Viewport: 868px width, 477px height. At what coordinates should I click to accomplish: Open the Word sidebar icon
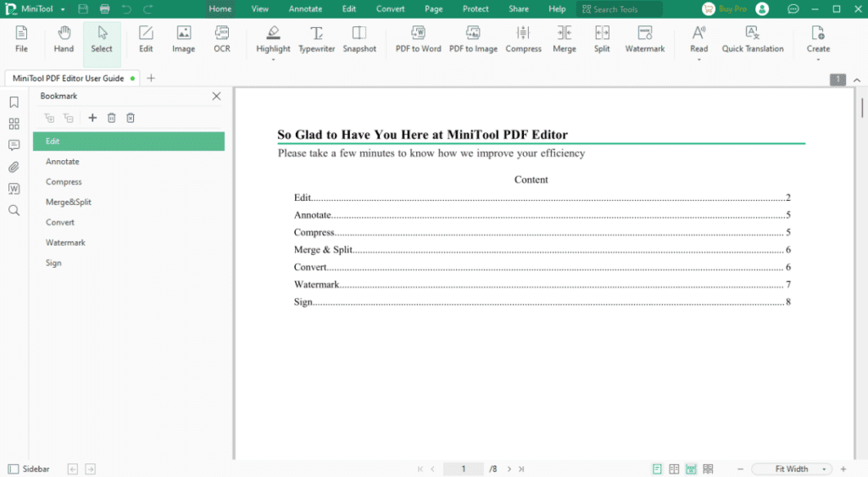[x=14, y=189]
